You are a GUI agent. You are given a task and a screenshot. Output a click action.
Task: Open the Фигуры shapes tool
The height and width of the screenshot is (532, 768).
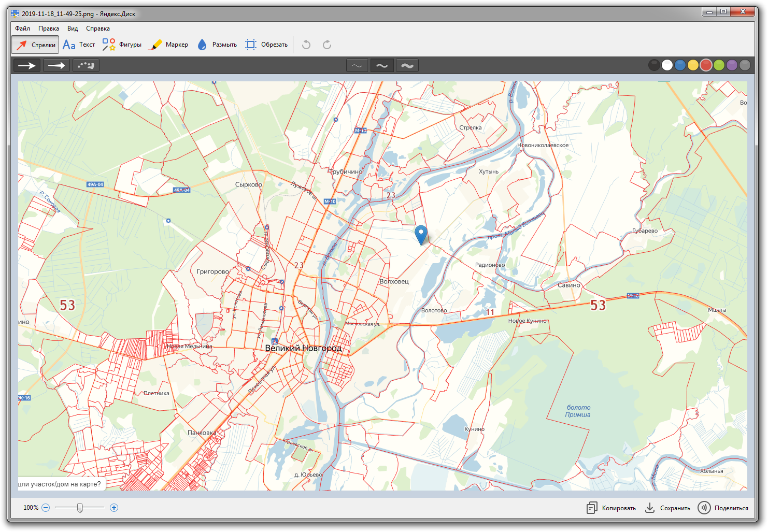click(x=122, y=45)
